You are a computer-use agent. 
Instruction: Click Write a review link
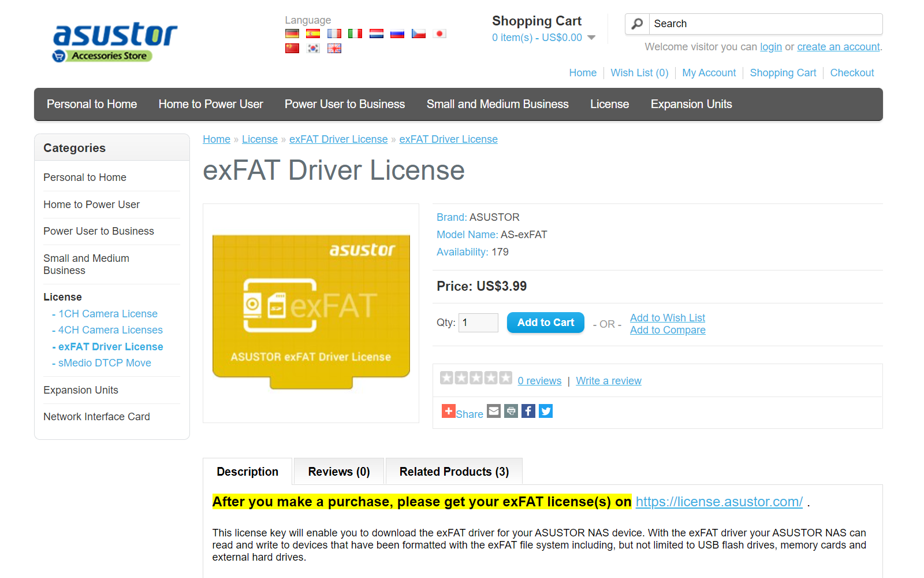[609, 381]
